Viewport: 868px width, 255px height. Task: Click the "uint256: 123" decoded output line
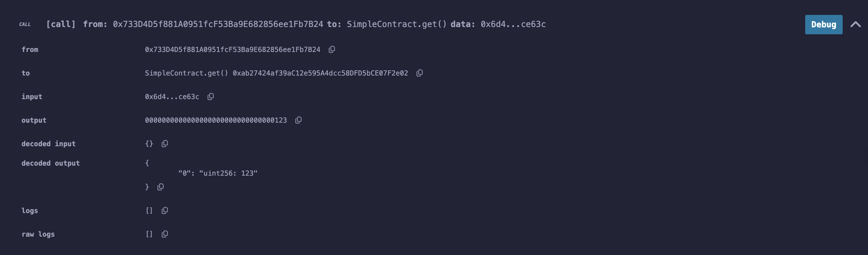218,173
